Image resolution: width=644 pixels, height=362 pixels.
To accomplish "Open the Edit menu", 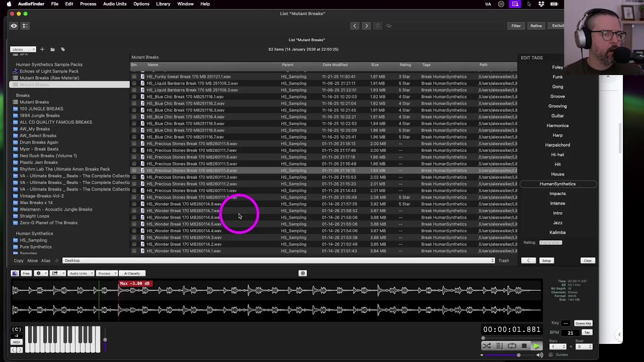I will 69,4.
